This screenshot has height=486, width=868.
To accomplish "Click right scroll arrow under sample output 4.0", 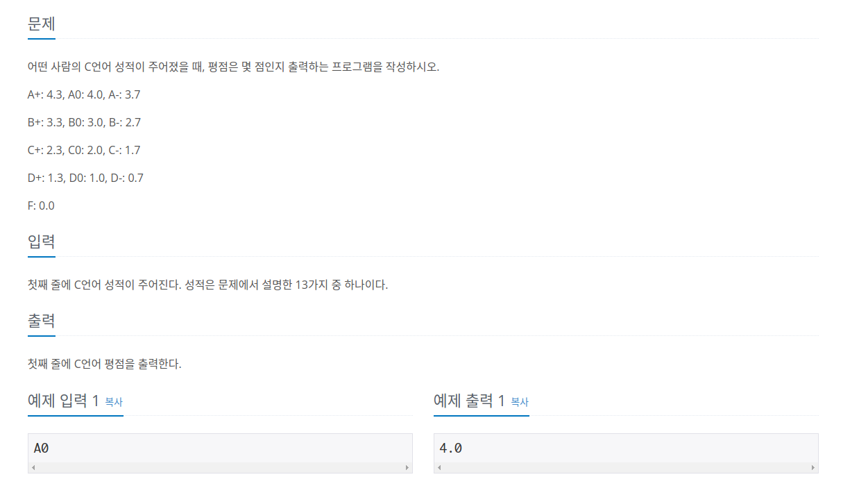I will [813, 468].
